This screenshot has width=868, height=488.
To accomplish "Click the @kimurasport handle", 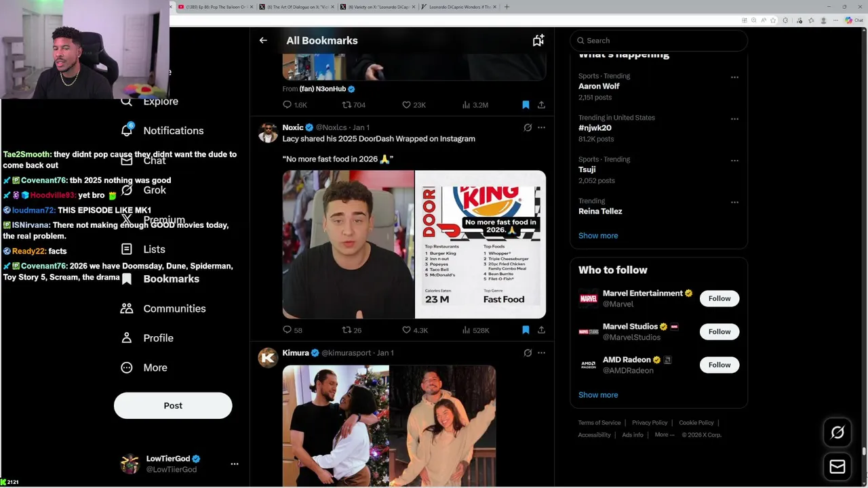I will pos(347,353).
